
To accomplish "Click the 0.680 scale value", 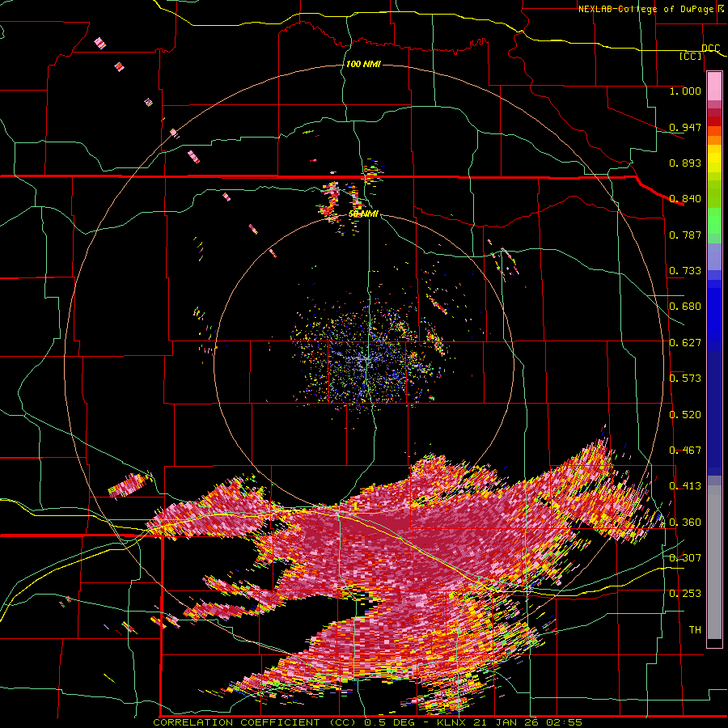I will pyautogui.click(x=685, y=307).
